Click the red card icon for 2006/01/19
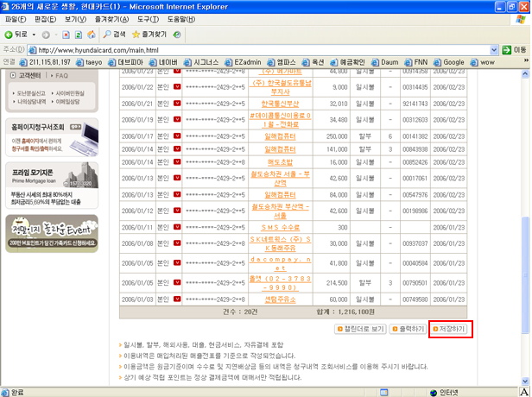 click(177, 120)
